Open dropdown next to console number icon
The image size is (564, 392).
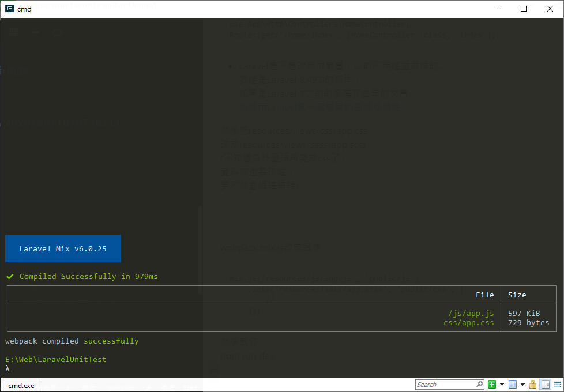522,385
